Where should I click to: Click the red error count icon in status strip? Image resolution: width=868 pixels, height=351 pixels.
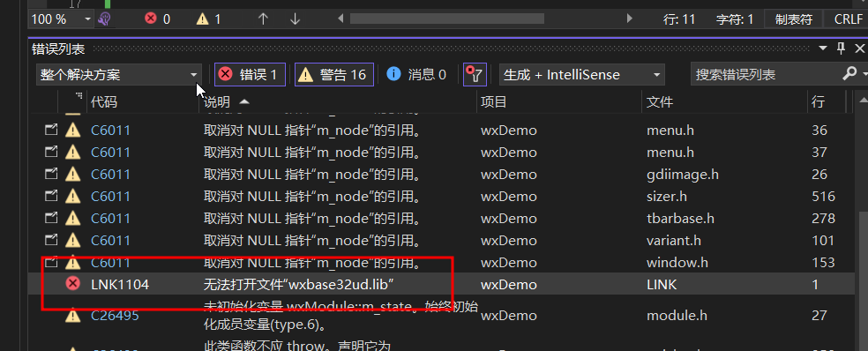(x=151, y=19)
